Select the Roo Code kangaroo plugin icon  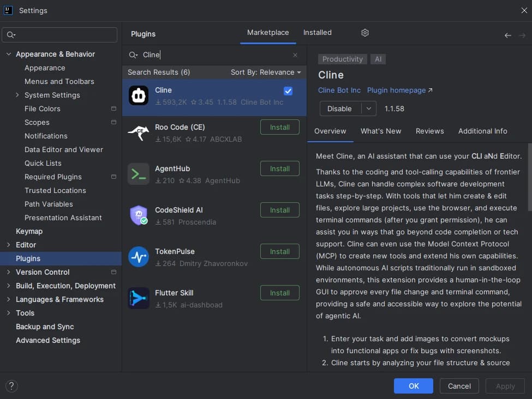[139, 132]
